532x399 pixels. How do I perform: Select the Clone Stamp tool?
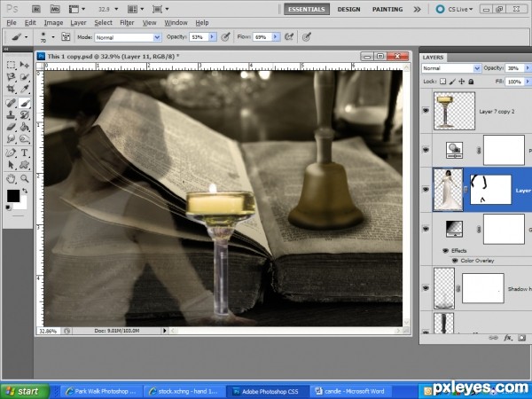click(11, 114)
